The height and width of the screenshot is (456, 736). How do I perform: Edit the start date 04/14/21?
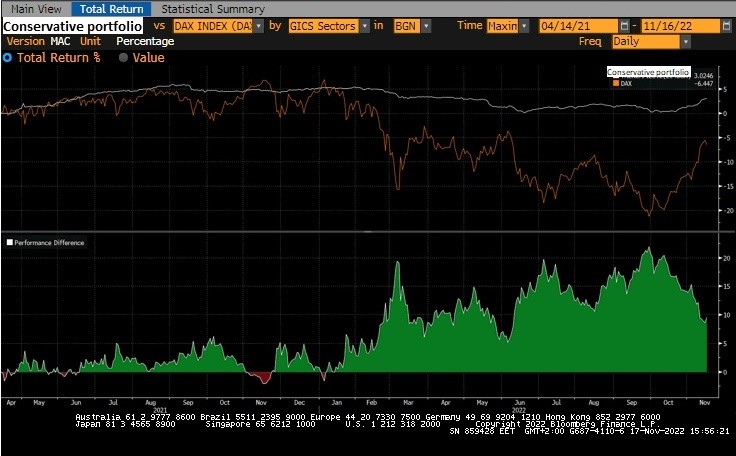pos(578,26)
